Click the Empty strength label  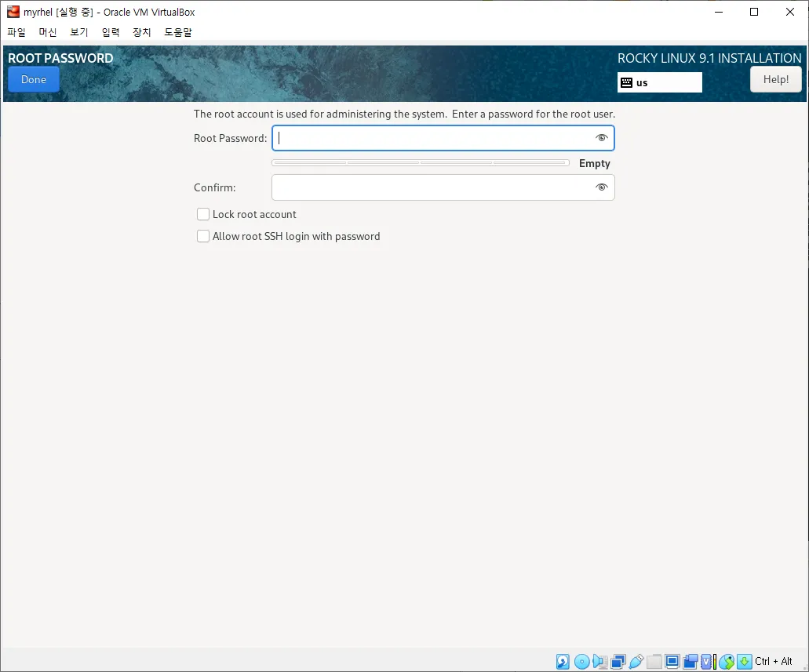[x=594, y=163]
